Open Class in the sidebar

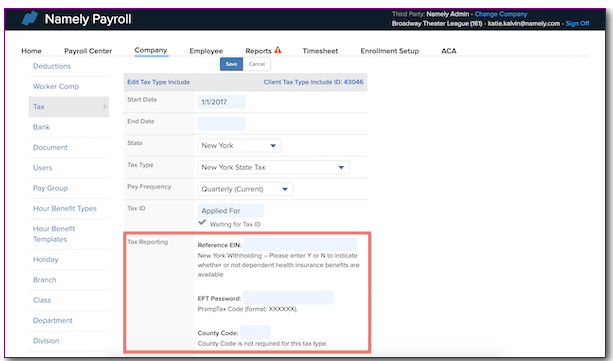point(42,300)
